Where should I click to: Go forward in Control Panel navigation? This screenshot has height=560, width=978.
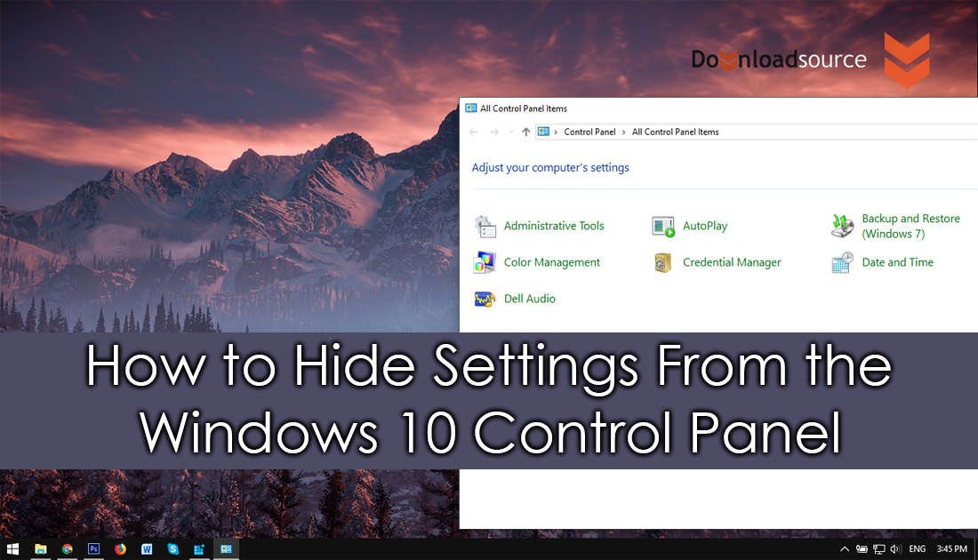(494, 132)
